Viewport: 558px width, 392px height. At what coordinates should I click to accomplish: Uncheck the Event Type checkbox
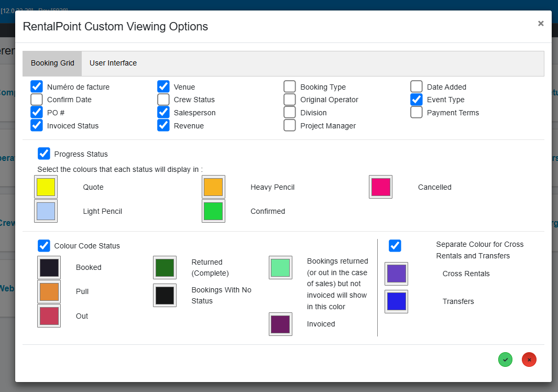(417, 100)
